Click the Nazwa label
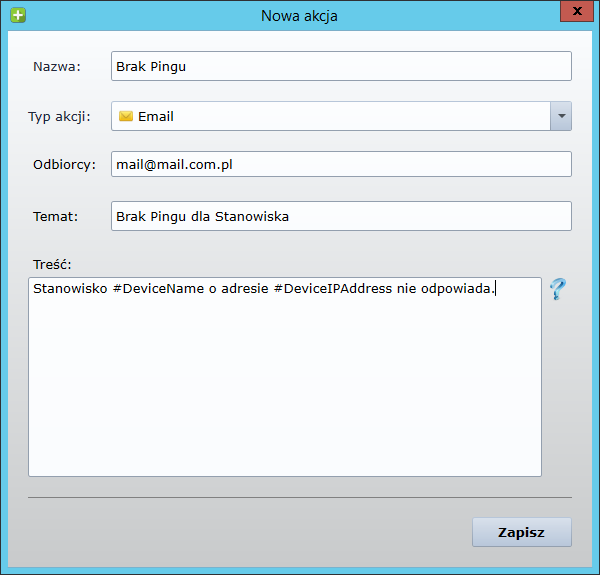 pos(56,66)
